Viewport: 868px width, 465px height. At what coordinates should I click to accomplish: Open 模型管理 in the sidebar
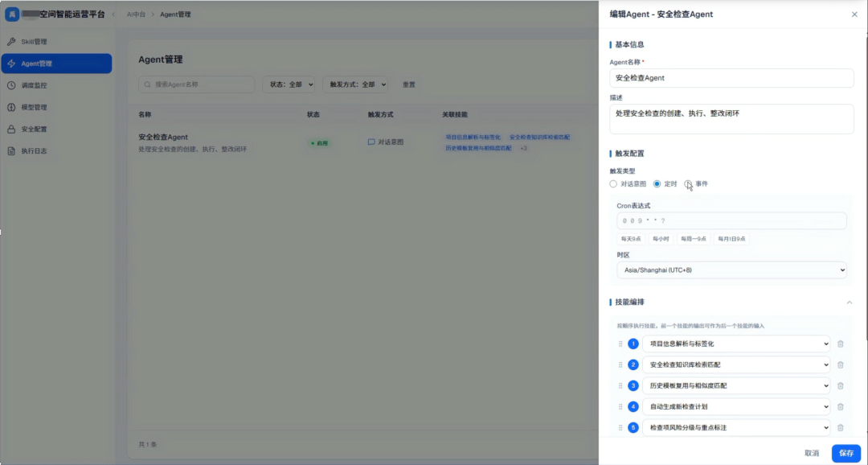56,108
